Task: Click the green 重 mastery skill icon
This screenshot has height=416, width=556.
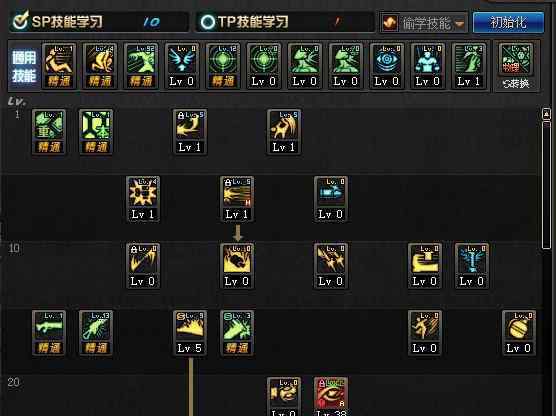Action: pos(49,132)
